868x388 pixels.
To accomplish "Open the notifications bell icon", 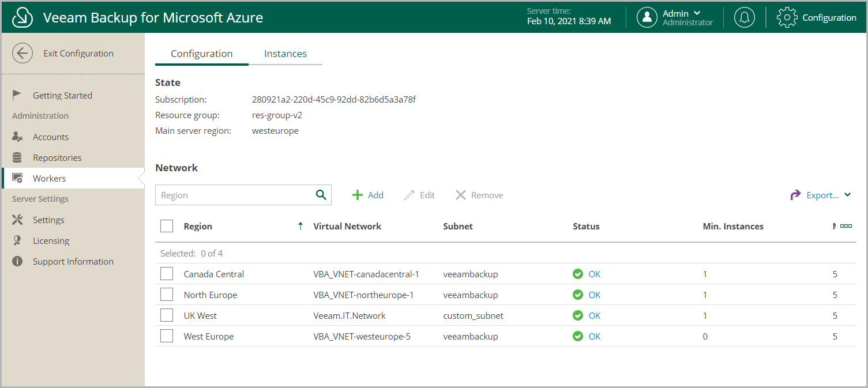I will point(745,17).
